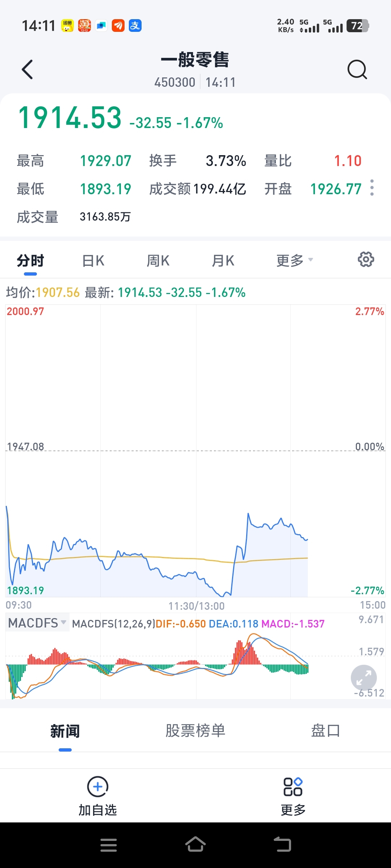Open search with magnifier icon

tap(357, 69)
